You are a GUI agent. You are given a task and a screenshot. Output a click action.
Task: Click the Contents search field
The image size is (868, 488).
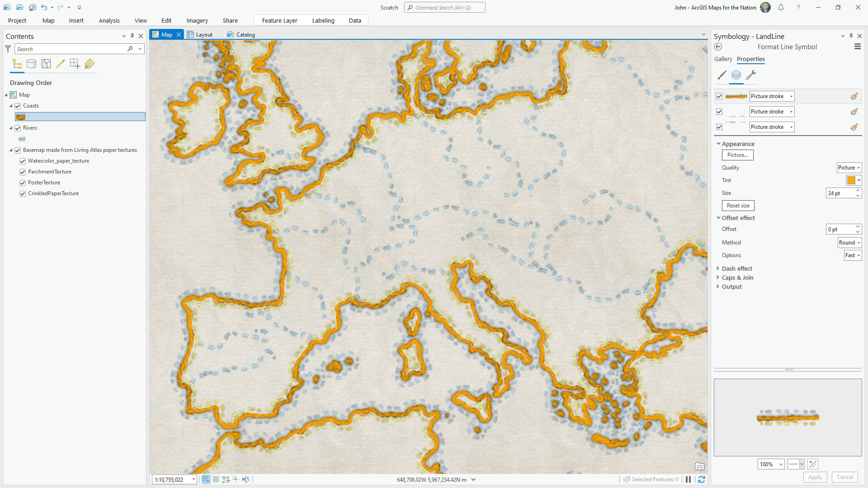pyautogui.click(x=71, y=49)
